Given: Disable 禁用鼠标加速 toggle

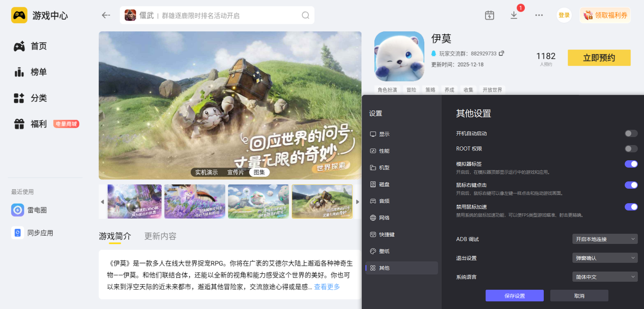Looking at the screenshot, I should 631,207.
